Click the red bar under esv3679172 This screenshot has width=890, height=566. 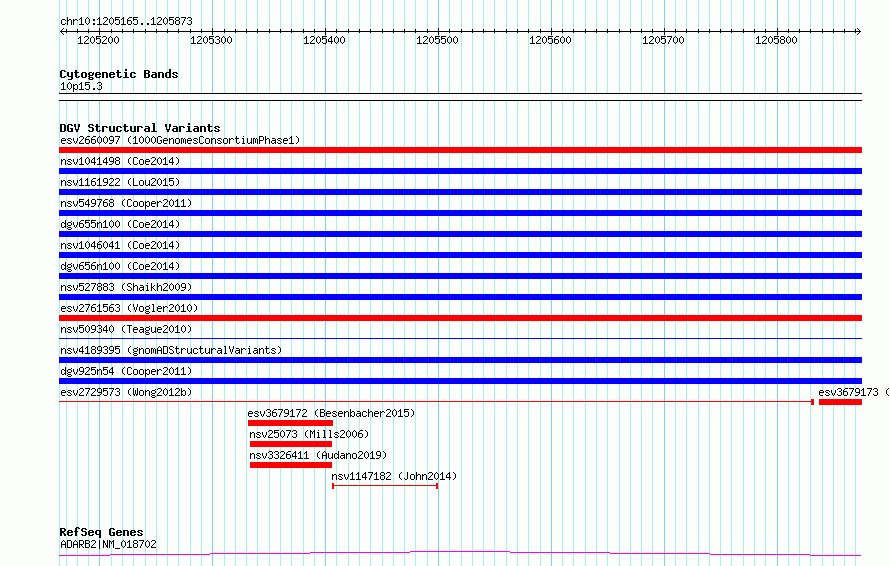point(291,423)
